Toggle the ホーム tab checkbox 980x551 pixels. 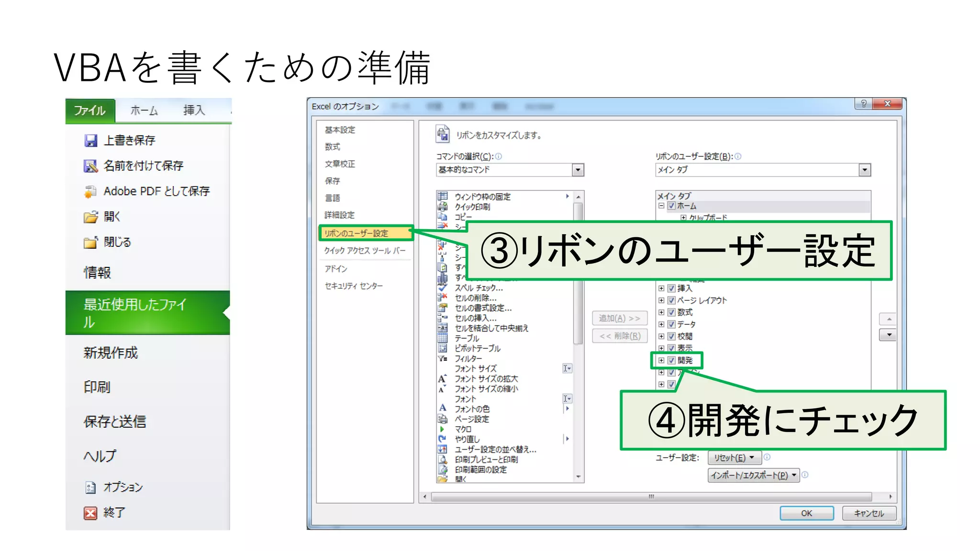click(x=671, y=206)
